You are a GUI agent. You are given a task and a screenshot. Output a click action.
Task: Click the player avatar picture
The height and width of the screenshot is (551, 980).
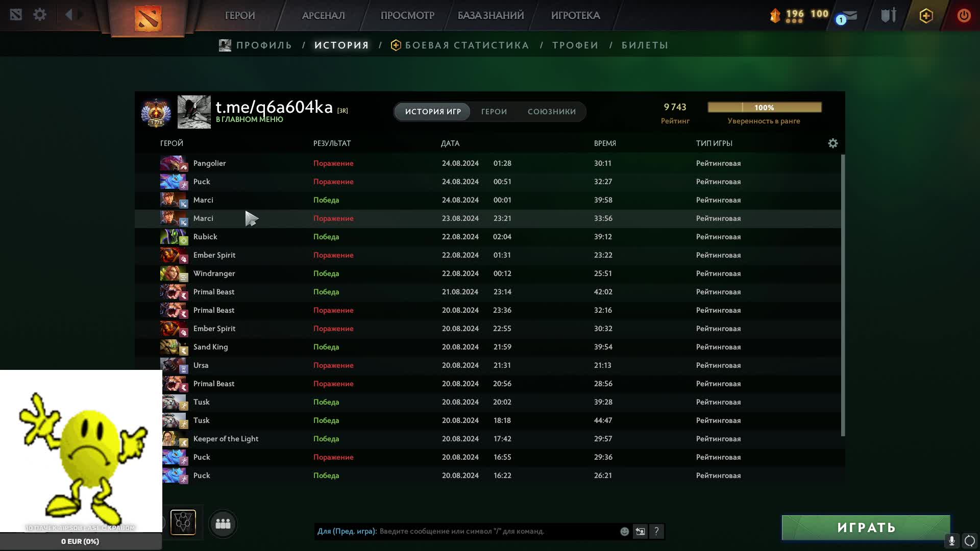pos(194,112)
